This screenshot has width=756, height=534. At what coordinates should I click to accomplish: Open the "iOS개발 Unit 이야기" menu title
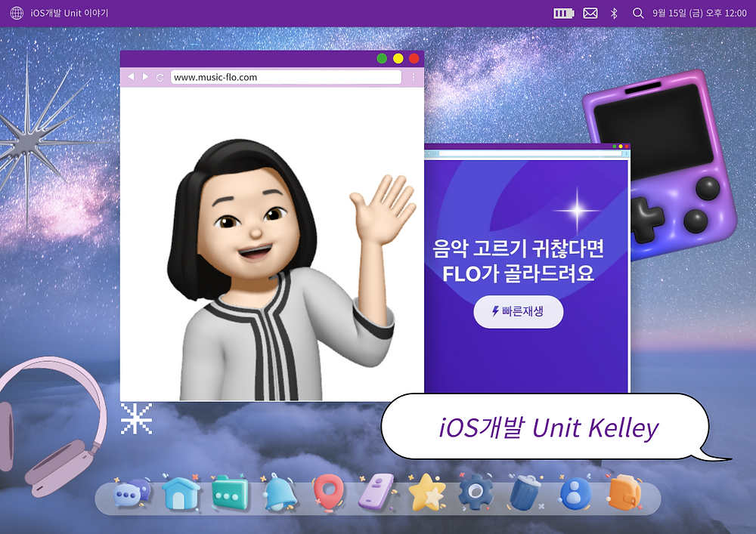coord(70,13)
